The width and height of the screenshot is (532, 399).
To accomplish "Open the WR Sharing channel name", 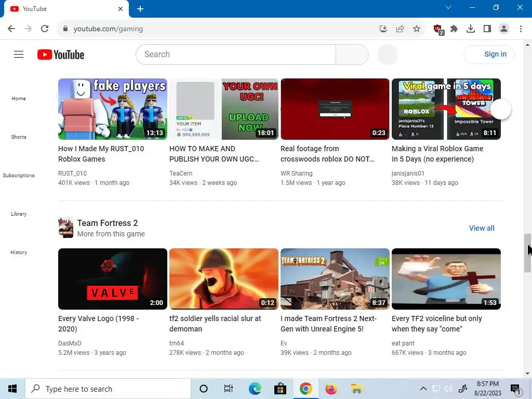I will click(x=297, y=173).
